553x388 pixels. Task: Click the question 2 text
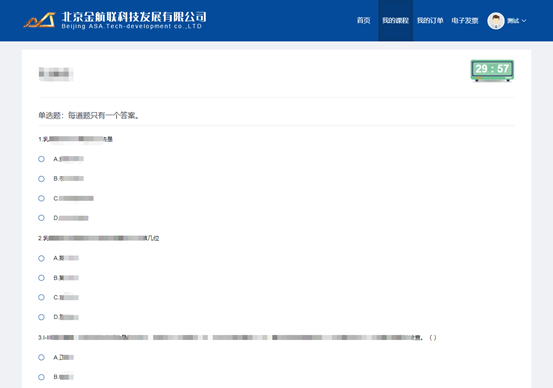99,238
